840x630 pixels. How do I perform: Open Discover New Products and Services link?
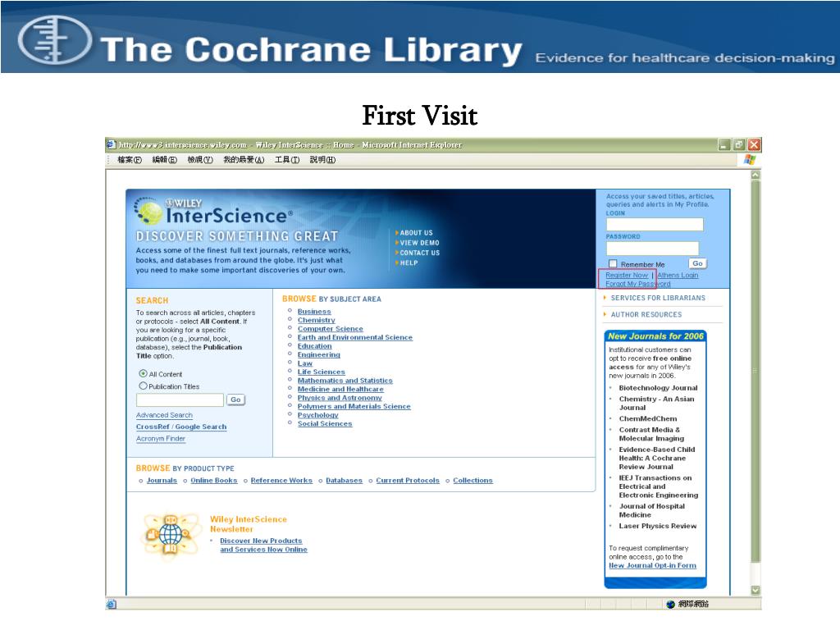263,546
